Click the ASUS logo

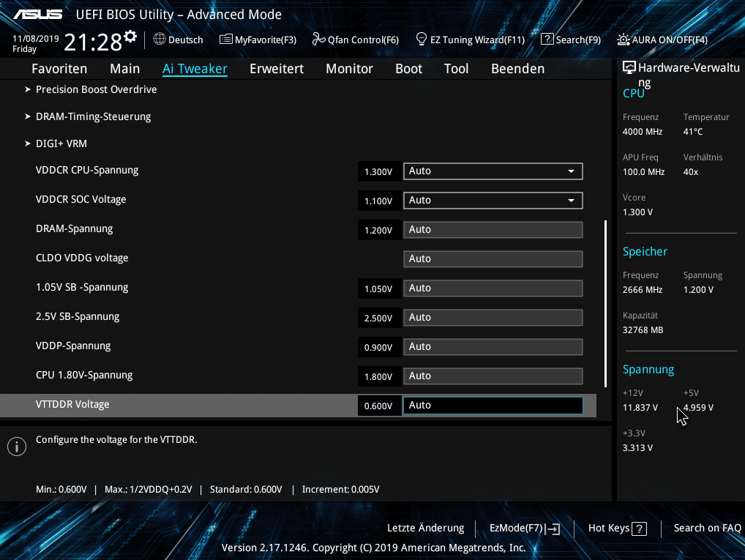[x=37, y=14]
